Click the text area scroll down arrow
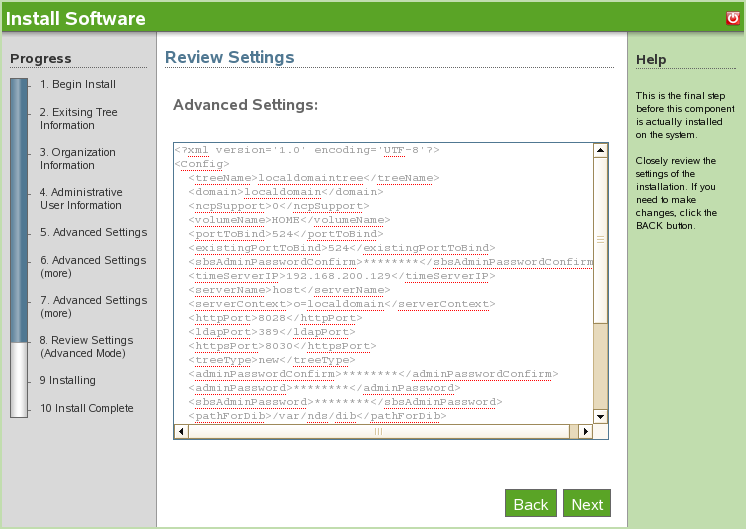 coord(600,417)
